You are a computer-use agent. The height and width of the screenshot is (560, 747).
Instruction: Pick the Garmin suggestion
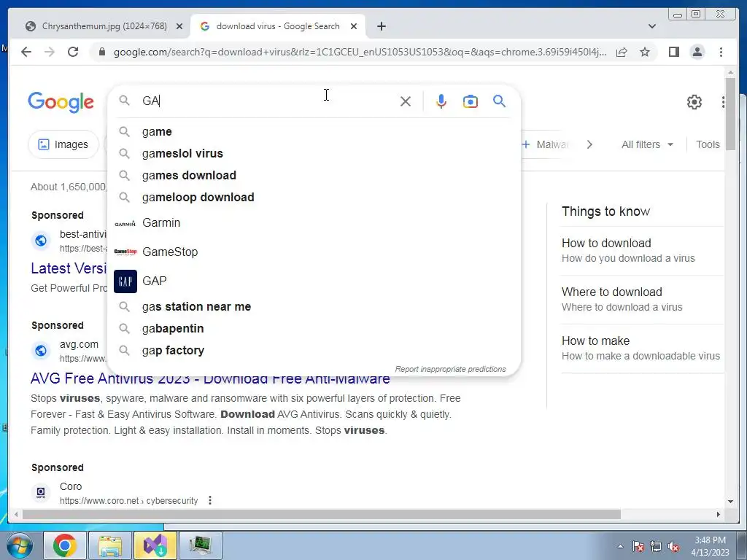(314, 223)
